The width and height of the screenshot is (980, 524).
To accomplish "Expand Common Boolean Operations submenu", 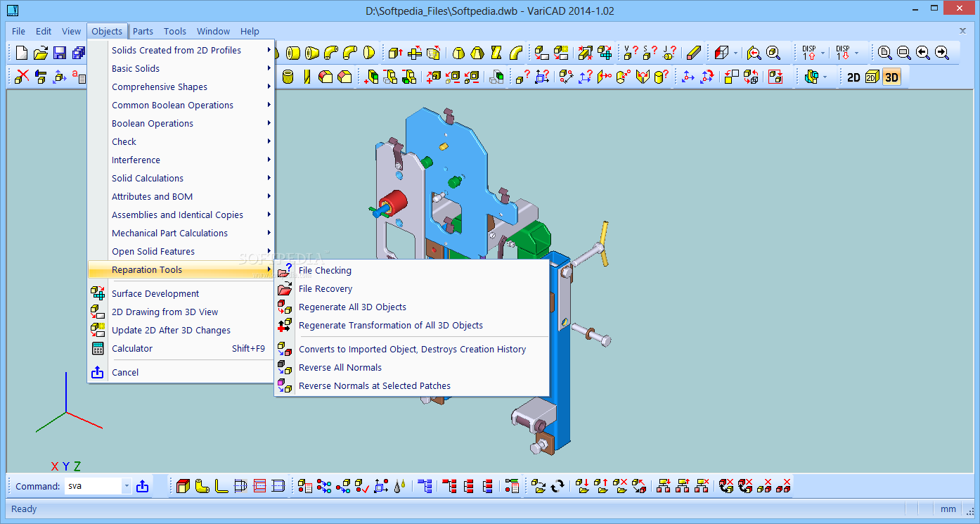I will [x=181, y=105].
